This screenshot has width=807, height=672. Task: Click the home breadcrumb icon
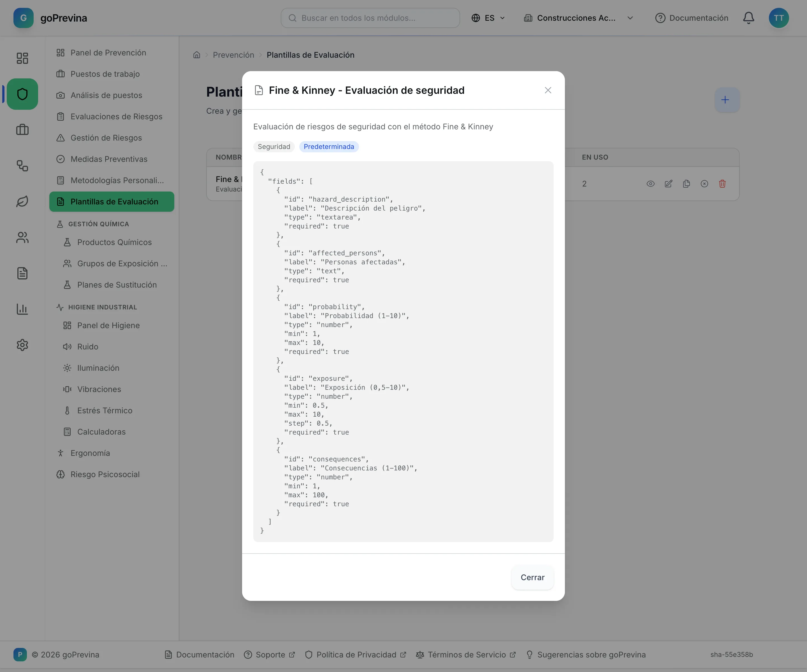[197, 55]
